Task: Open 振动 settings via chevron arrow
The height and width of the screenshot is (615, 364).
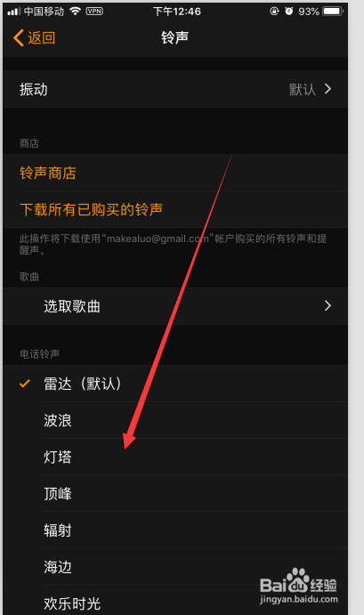Action: 328,89
